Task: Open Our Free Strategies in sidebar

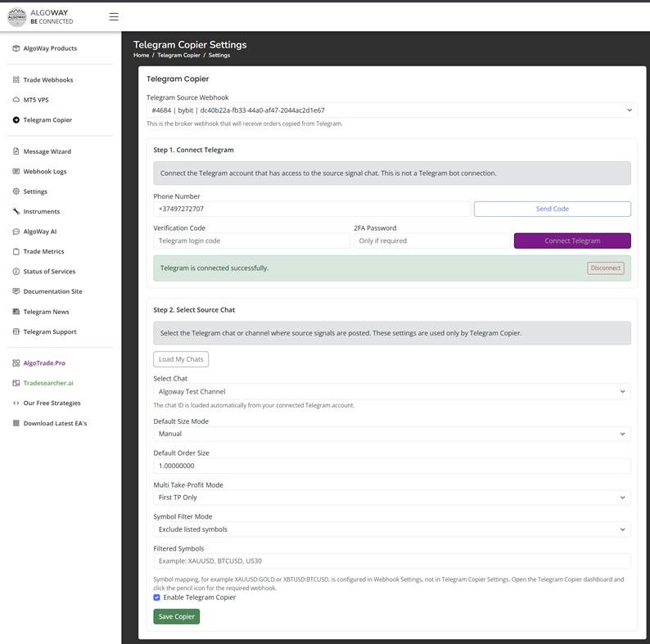Action: tap(52, 403)
